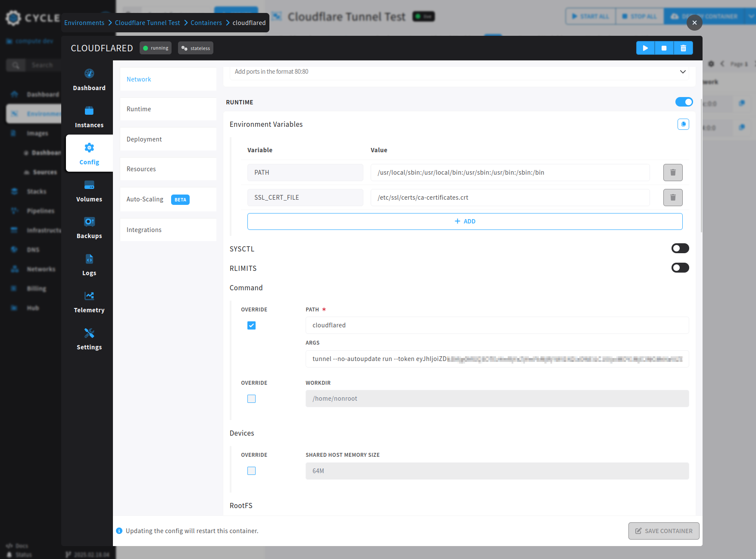
Task: Select the Config gear section
Action: click(89, 154)
